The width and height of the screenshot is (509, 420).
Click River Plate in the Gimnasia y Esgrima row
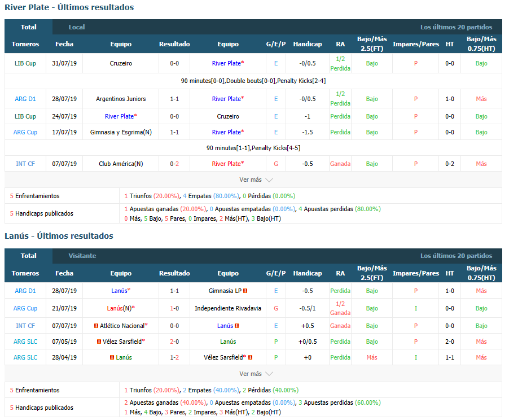[226, 132]
